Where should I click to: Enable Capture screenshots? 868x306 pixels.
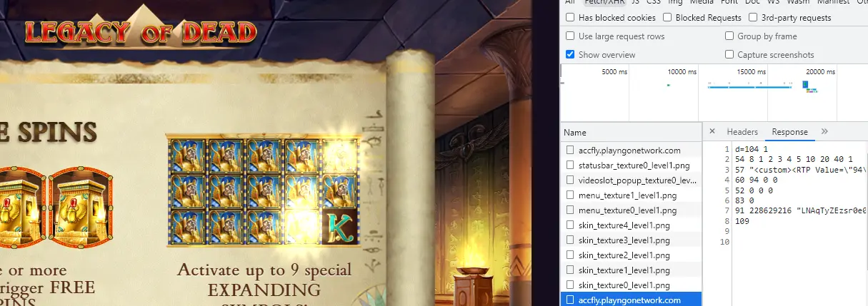pos(729,55)
